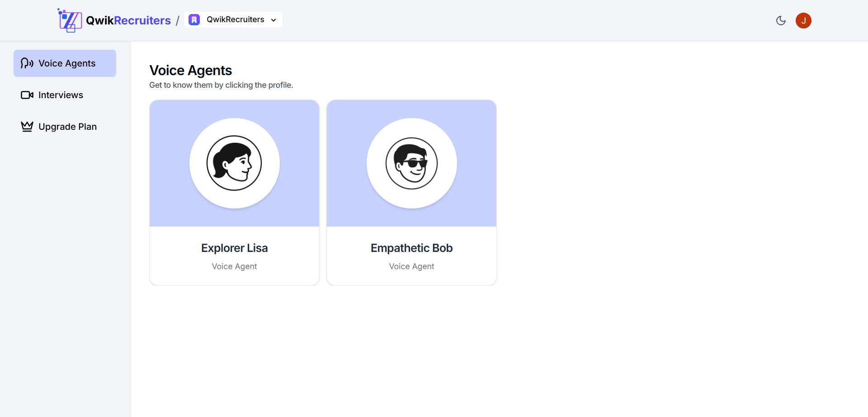The image size is (868, 417).
Task: Go to the Interviews section
Action: [x=61, y=95]
